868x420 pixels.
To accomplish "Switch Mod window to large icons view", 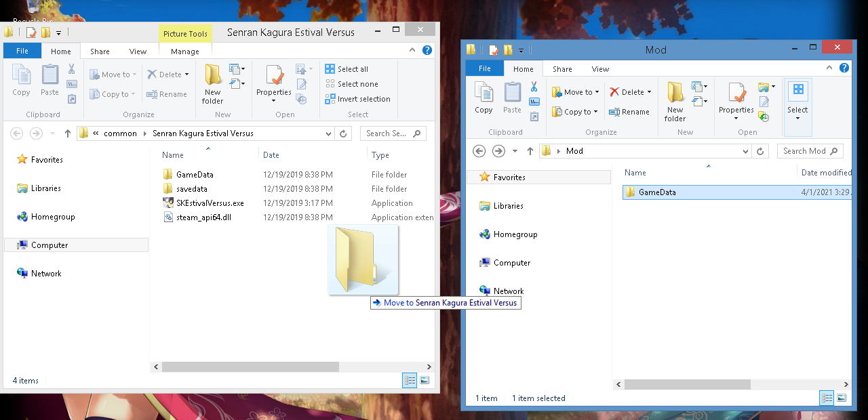I will tap(841, 398).
